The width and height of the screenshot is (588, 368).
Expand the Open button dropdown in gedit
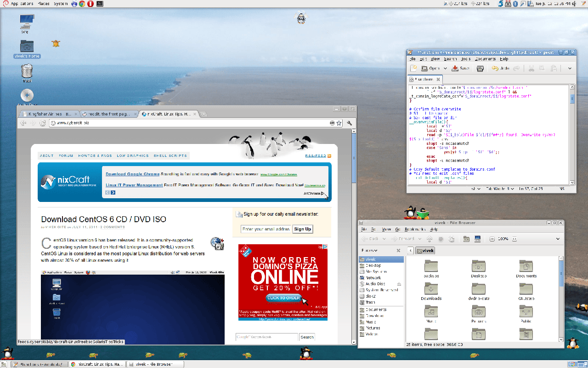point(445,68)
